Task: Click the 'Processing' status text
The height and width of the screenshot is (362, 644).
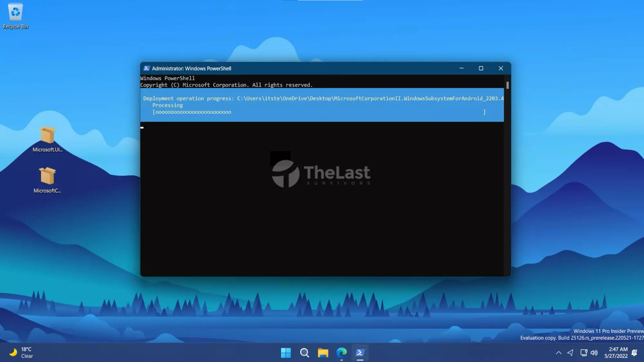Action: pyautogui.click(x=167, y=105)
